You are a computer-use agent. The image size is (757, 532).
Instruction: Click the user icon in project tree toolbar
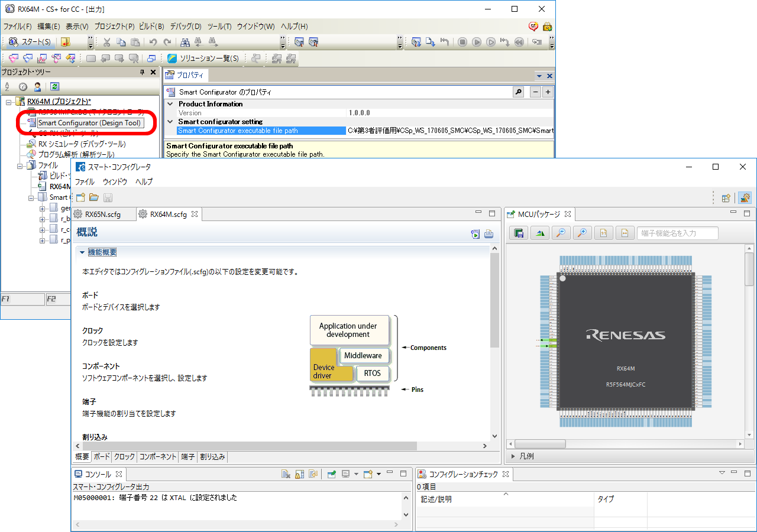[x=37, y=86]
